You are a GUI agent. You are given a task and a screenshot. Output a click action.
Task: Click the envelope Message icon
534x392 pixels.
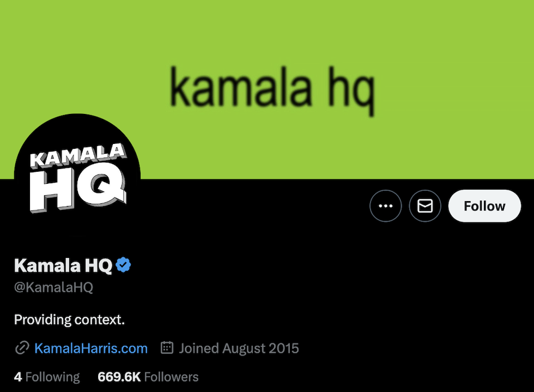pos(425,206)
